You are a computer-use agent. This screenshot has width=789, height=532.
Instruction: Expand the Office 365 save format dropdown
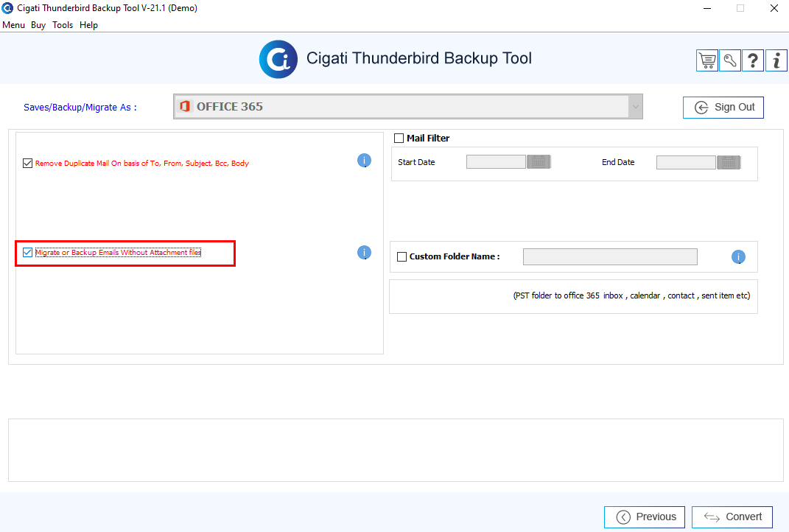636,107
